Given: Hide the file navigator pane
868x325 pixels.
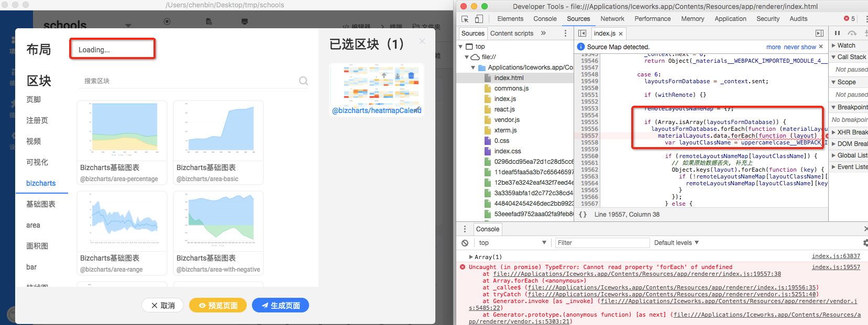Looking at the screenshot, I should click(x=582, y=33).
